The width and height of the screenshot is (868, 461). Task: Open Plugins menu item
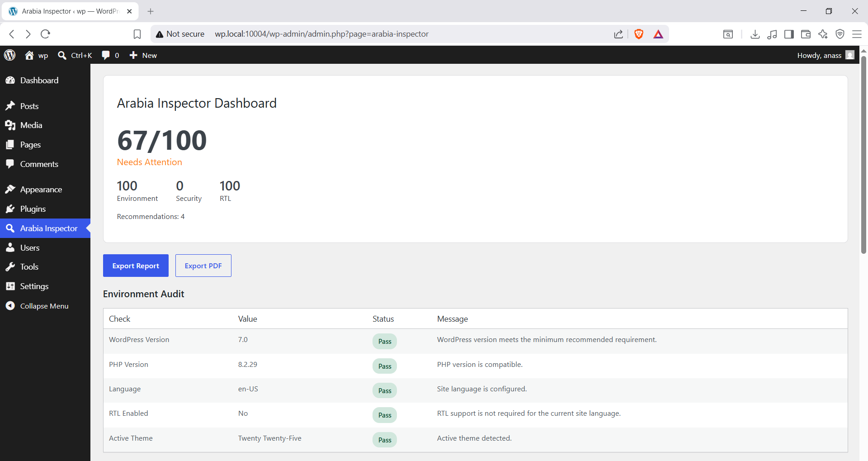[x=45, y=209]
